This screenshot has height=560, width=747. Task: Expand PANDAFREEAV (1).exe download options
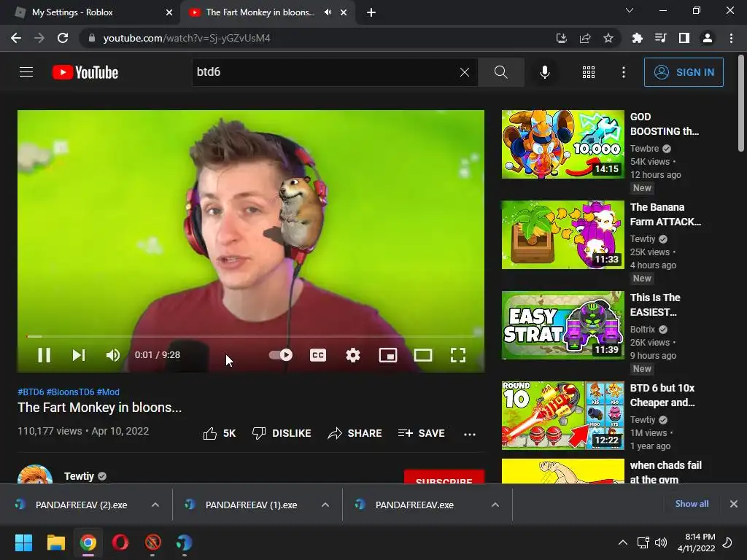click(325, 505)
